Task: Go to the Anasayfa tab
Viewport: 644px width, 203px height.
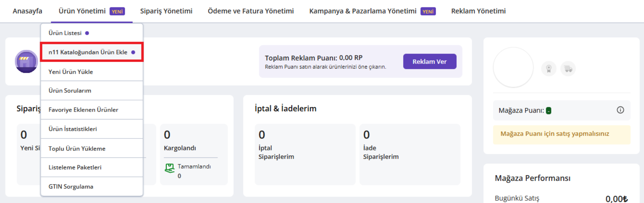Action: pos(27,11)
